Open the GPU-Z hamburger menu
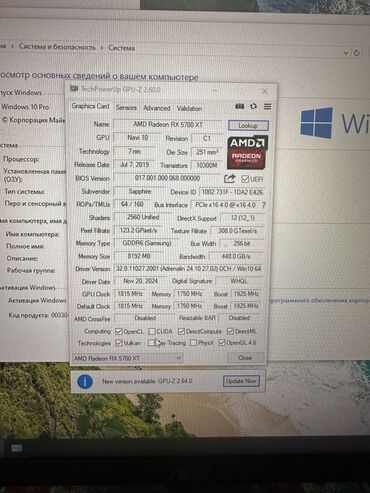This screenshot has width=370, height=493. coord(267,107)
